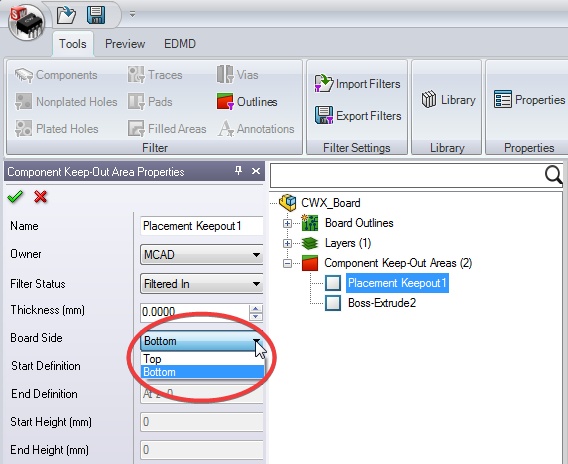The image size is (568, 464).
Task: Open the Library button in the ribbon
Action: click(448, 100)
